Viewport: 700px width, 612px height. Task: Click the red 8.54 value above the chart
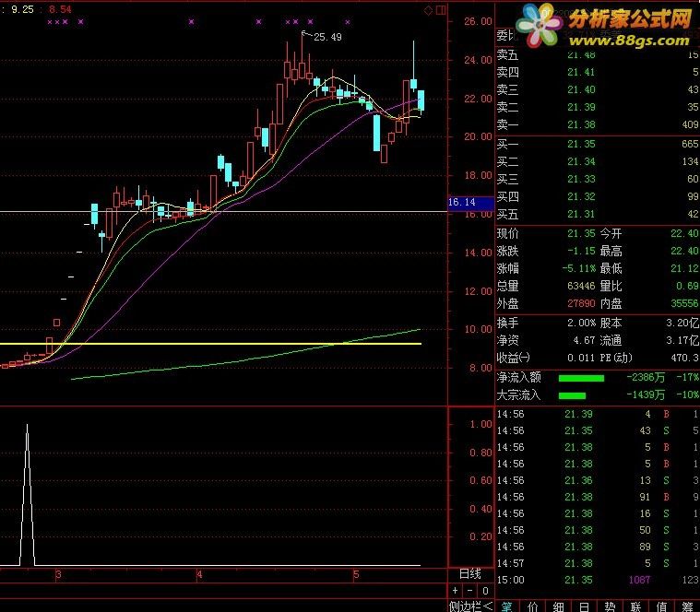60,9
